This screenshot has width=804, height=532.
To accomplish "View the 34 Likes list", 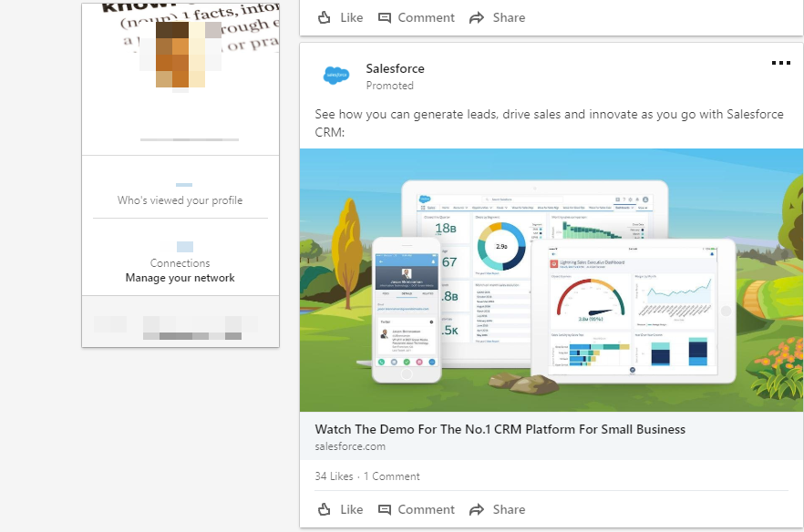I will click(x=334, y=476).
